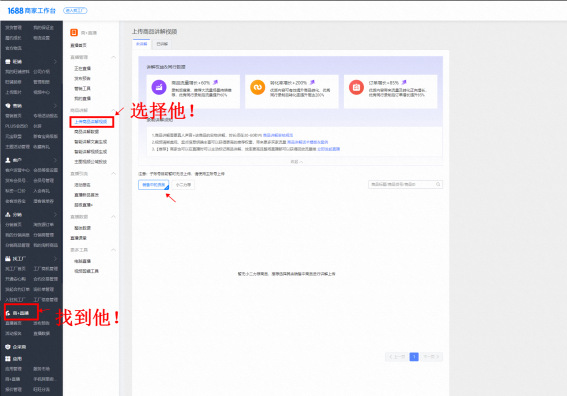Open 商+直播 section with the icon in dark sidebar
Viewport: 567px width, 396px height.
point(8,313)
